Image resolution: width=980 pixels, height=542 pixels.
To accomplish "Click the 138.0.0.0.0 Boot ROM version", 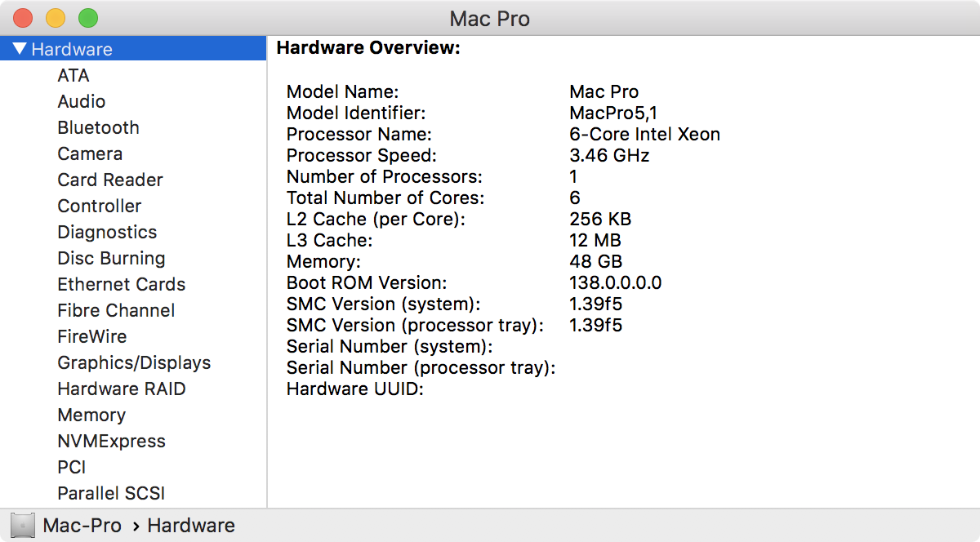I will point(615,282).
